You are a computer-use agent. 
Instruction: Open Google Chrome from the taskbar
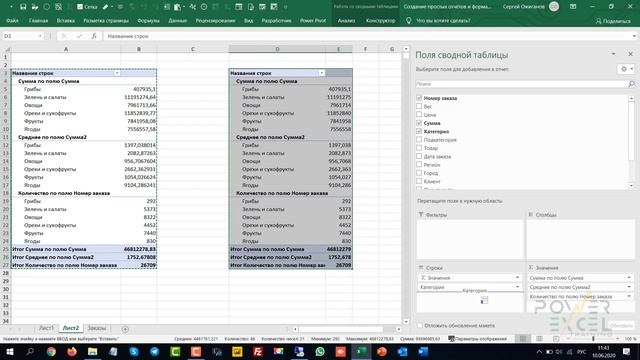click(51, 351)
